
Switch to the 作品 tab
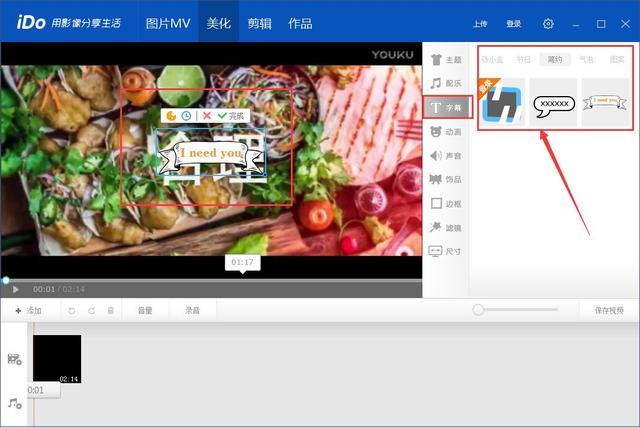pos(300,23)
